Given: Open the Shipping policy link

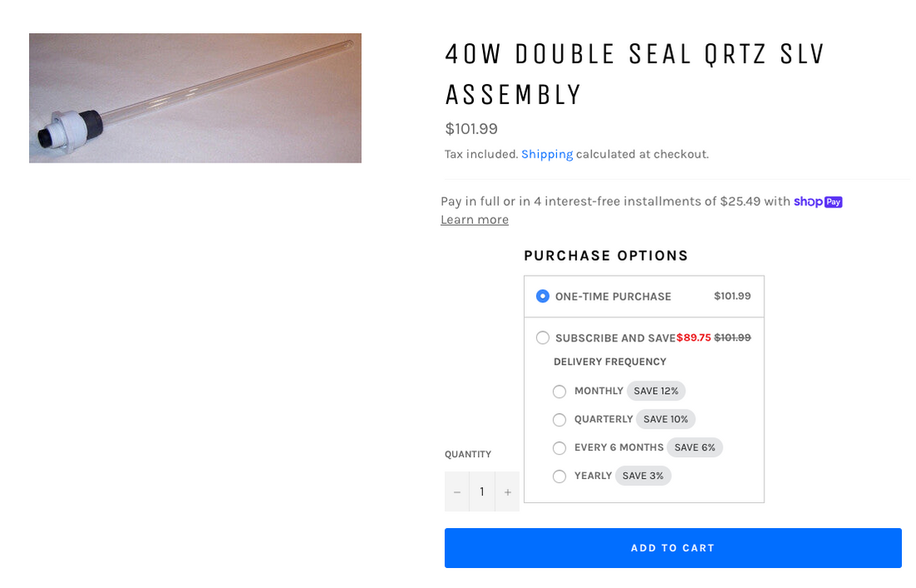Looking at the screenshot, I should 547,154.
